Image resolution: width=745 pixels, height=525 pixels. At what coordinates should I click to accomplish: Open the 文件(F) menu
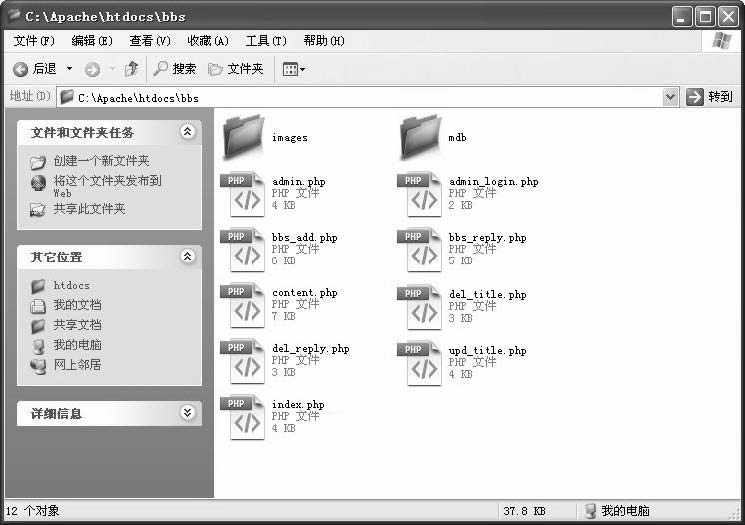[x=34, y=41]
